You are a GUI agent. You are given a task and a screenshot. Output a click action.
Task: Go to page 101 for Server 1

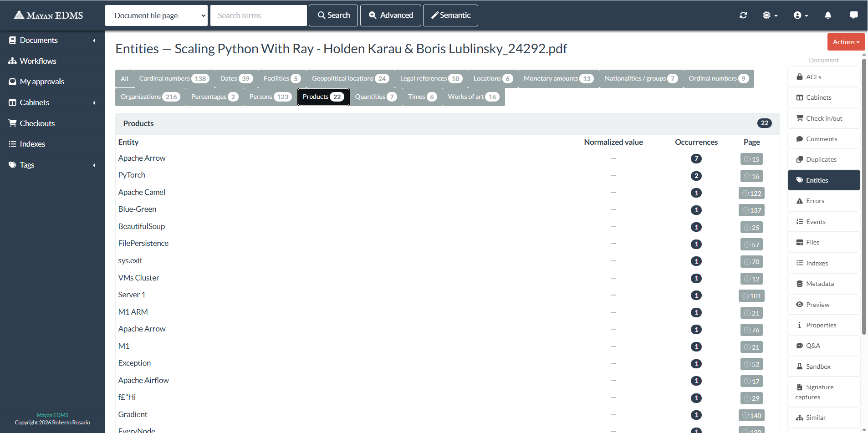click(751, 296)
